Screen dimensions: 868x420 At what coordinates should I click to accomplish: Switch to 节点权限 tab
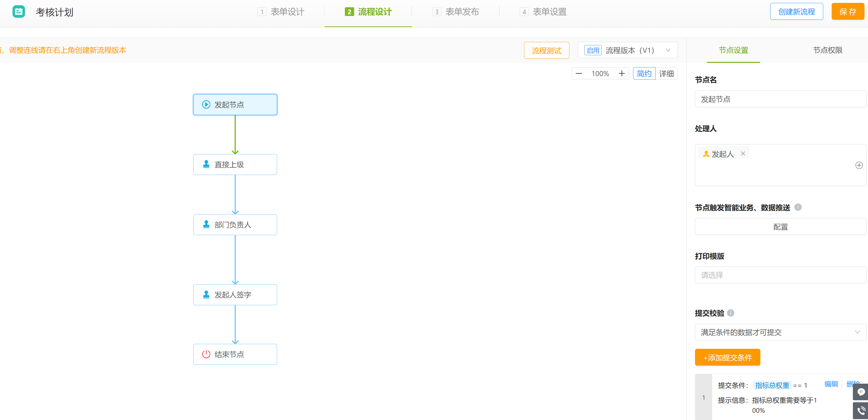click(827, 50)
